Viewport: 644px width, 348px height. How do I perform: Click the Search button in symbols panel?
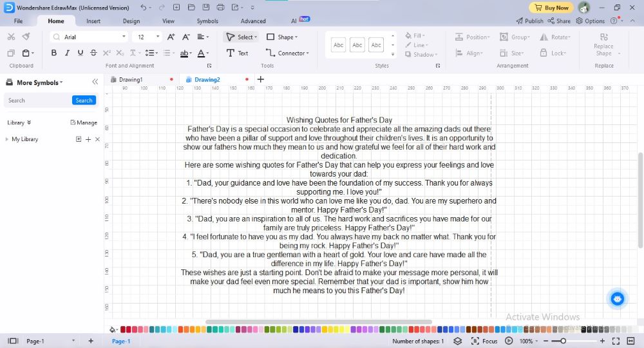pos(84,101)
